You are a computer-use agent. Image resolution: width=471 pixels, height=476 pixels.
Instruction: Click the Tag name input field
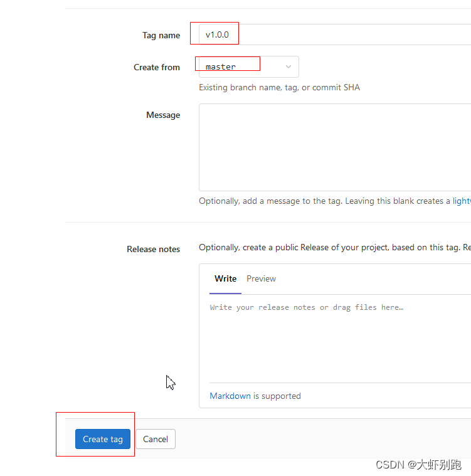[x=335, y=34]
